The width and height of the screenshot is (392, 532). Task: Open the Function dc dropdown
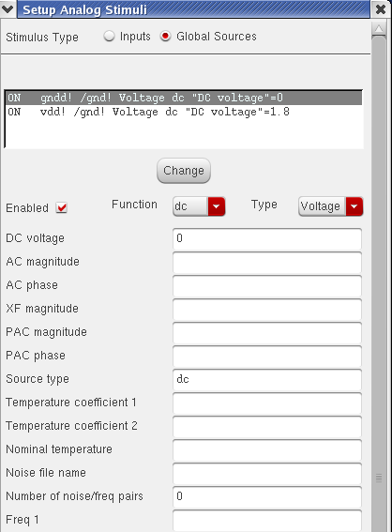pos(199,206)
